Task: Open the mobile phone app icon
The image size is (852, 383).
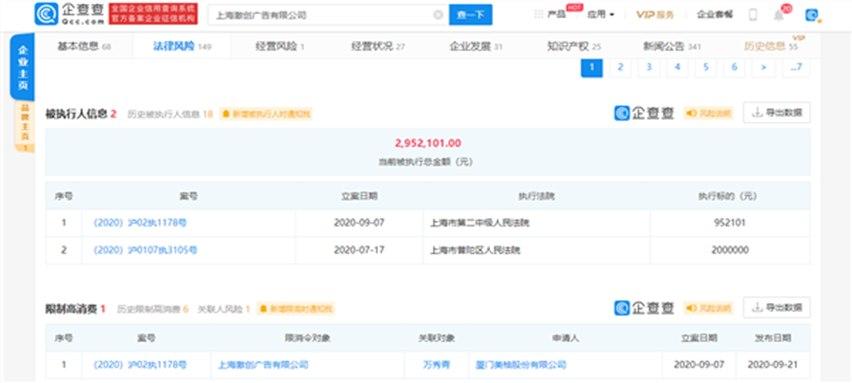Action: (753, 15)
